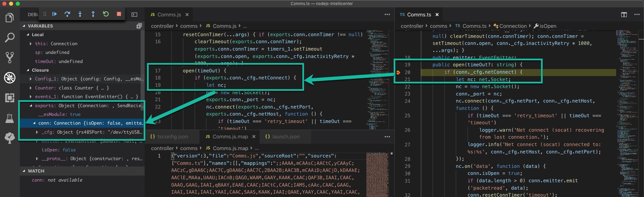
Task: Close the Comms.ts tab
Action: (x=437, y=15)
